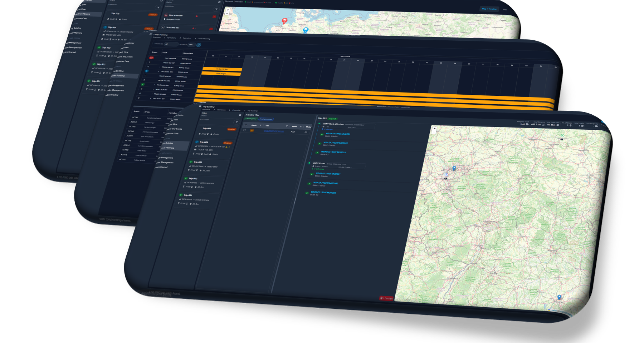The height and width of the screenshot is (343, 644).
Task: Click the round blue link icon in Driver Planning
Action: 199,45
